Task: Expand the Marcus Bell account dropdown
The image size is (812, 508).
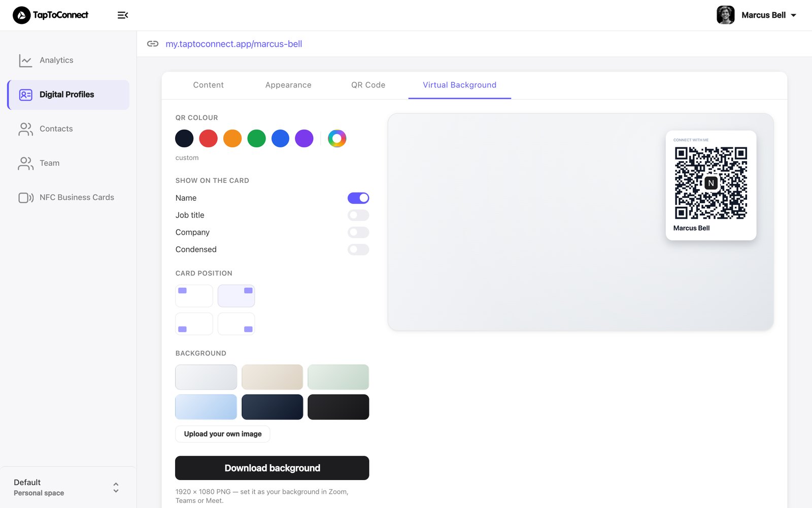Action: 794,15
